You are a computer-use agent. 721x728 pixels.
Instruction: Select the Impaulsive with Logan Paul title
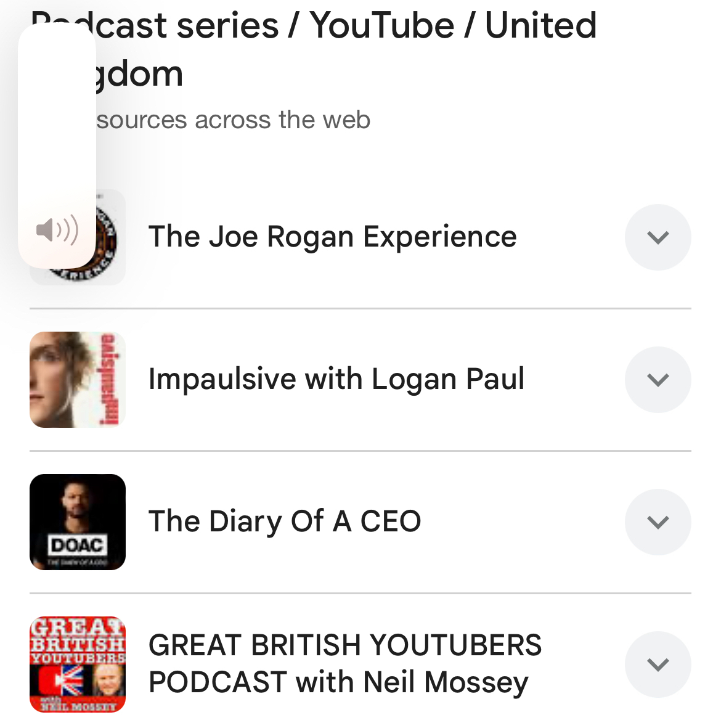coord(336,378)
